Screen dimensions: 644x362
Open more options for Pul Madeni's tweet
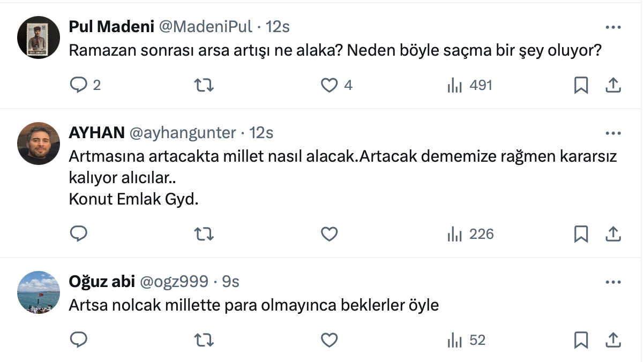point(613,27)
